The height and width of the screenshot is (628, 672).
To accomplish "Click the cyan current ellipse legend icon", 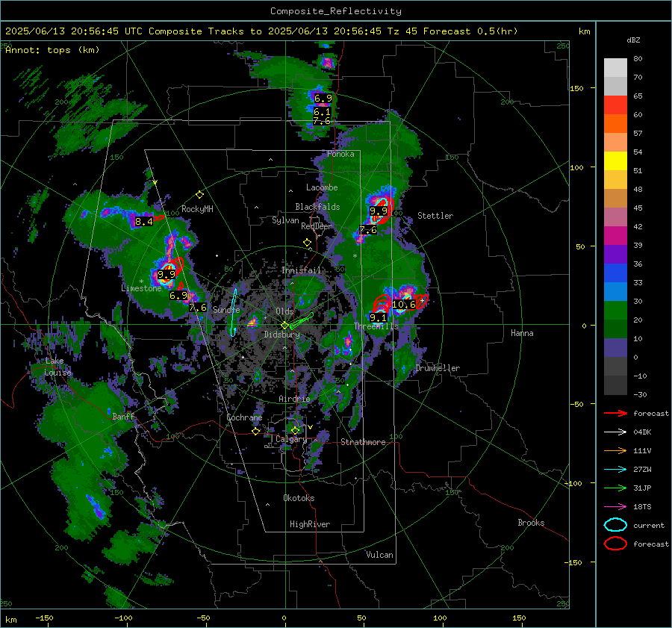I will click(x=615, y=525).
